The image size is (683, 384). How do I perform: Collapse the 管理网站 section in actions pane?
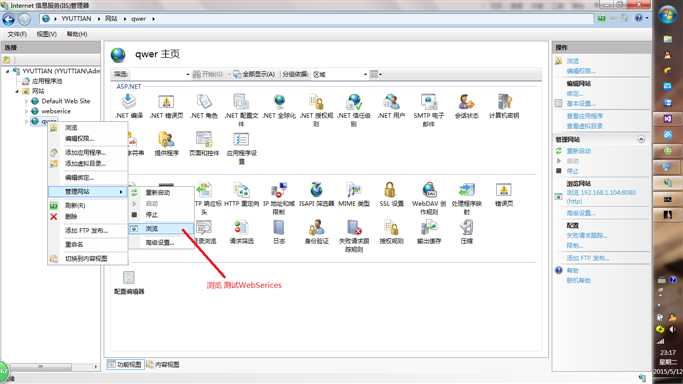[641, 139]
